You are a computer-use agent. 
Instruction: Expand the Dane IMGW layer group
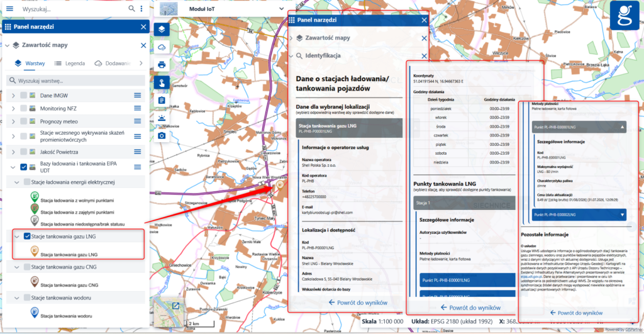pyautogui.click(x=13, y=96)
